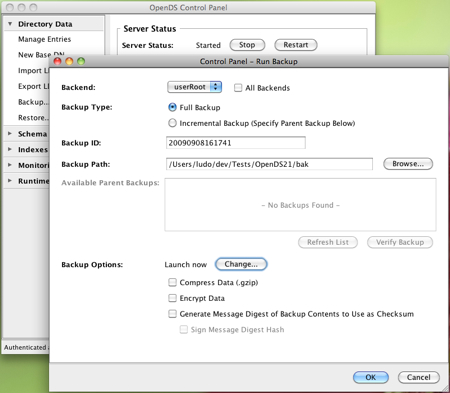
Task: Select the Incremental Backup radio button
Action: 172,123
